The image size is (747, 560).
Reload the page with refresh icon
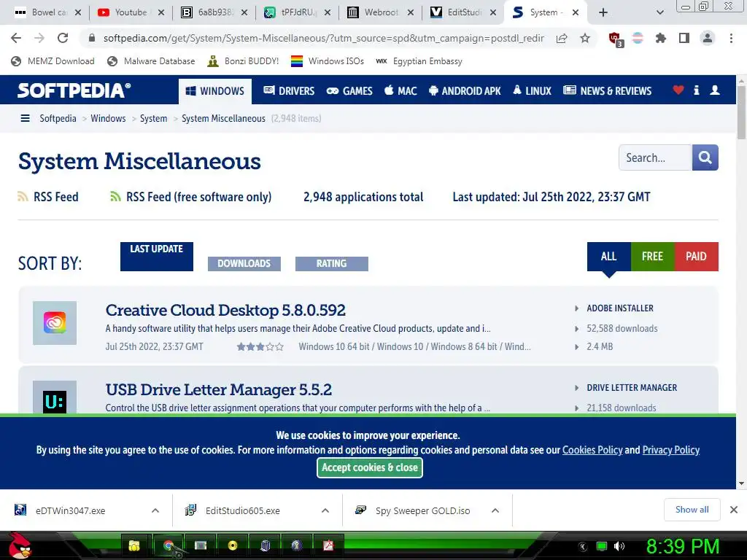coord(63,38)
